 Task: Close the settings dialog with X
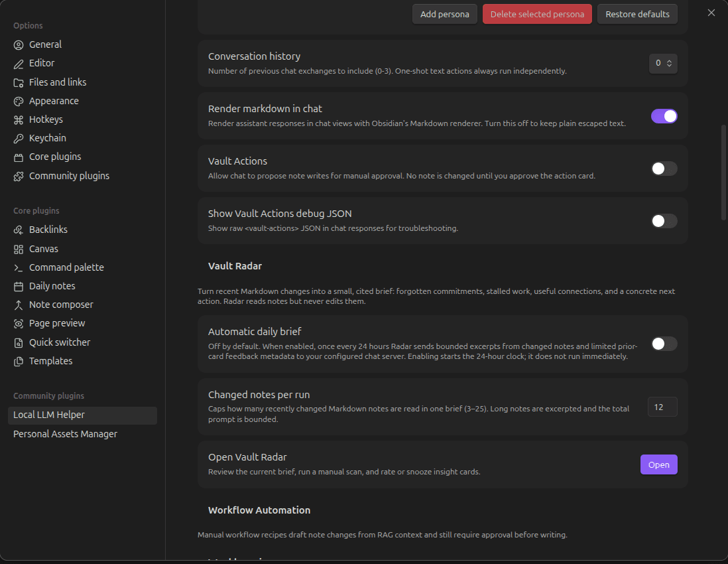coord(711,13)
